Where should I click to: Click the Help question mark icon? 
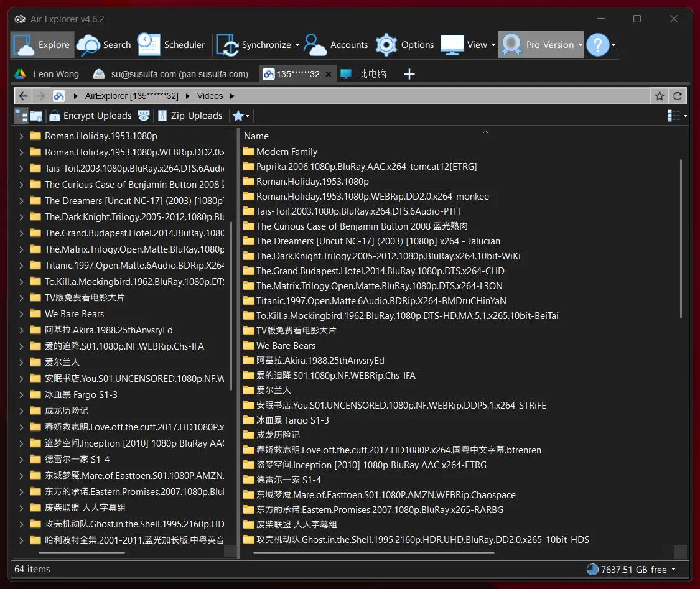click(x=597, y=45)
